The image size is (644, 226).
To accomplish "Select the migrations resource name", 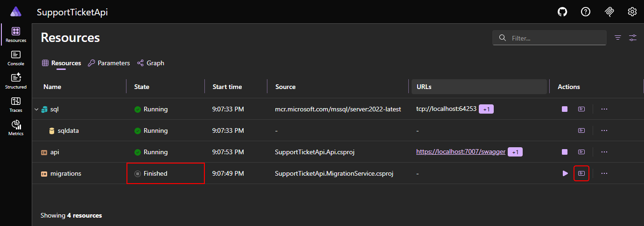I will coord(66,173).
